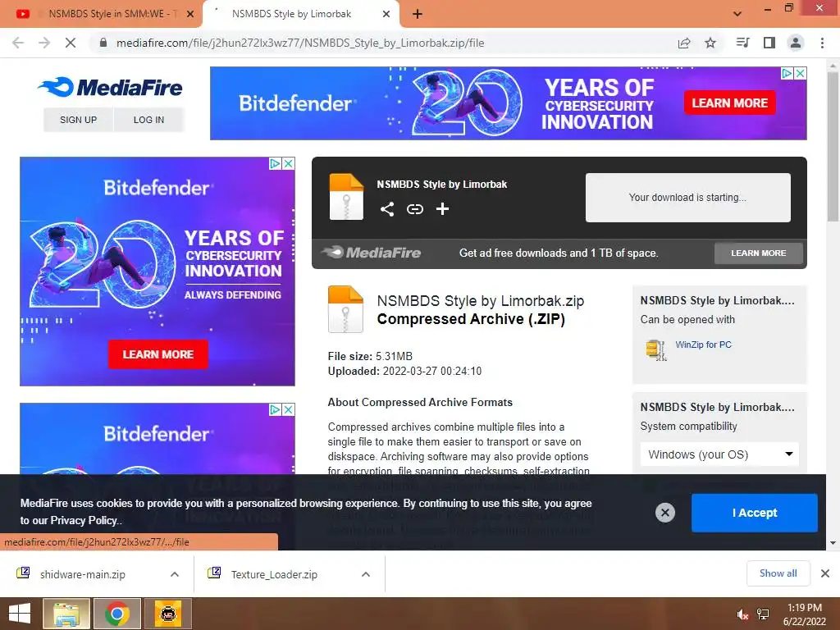Click the site padlock icon in address bar
Image resolution: width=840 pixels, height=630 pixels.
click(103, 43)
